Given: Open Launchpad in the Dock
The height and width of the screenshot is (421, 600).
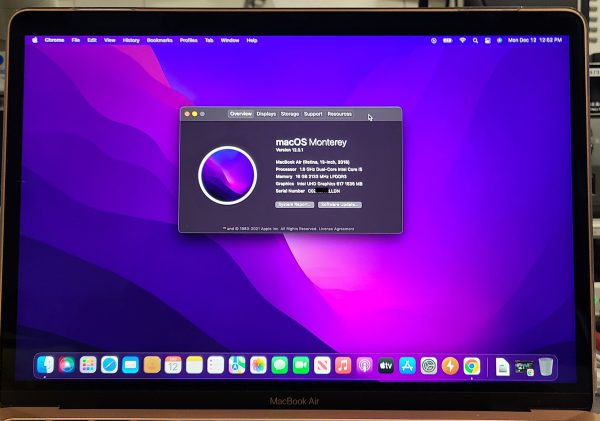Looking at the screenshot, I should 88,366.
